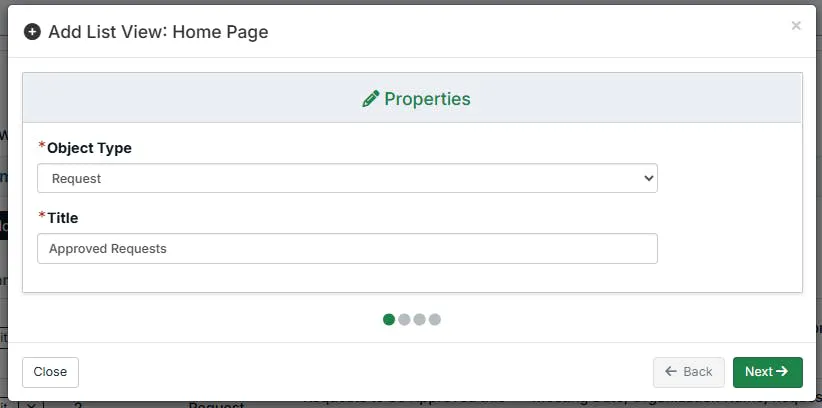Click the pencil icon next to Properties

click(x=371, y=99)
